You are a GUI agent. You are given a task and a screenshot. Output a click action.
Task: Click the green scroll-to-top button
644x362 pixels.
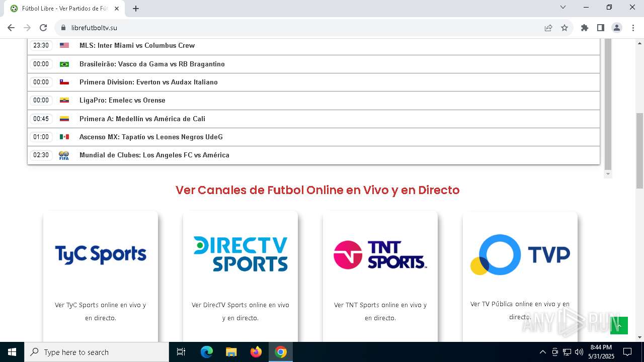pyautogui.click(x=619, y=325)
